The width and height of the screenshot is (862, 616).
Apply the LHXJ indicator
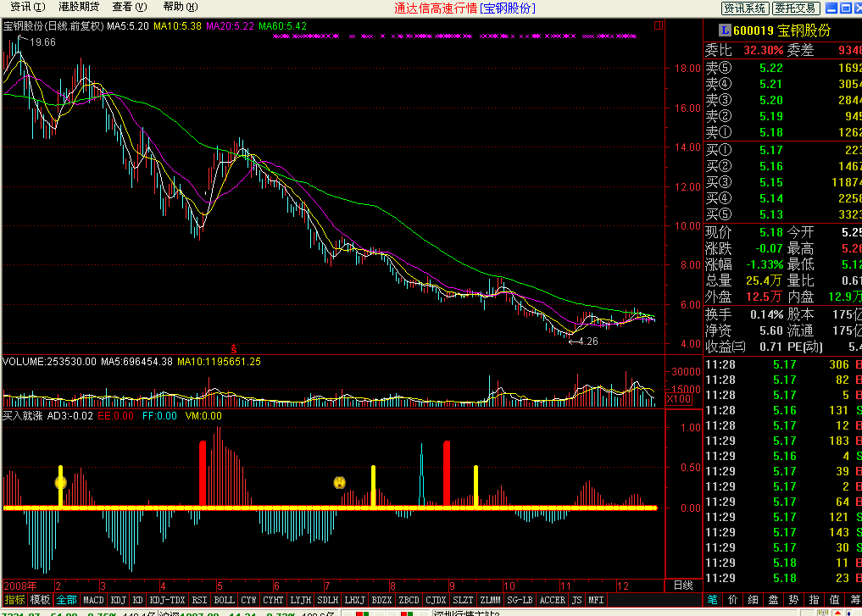coord(354,600)
